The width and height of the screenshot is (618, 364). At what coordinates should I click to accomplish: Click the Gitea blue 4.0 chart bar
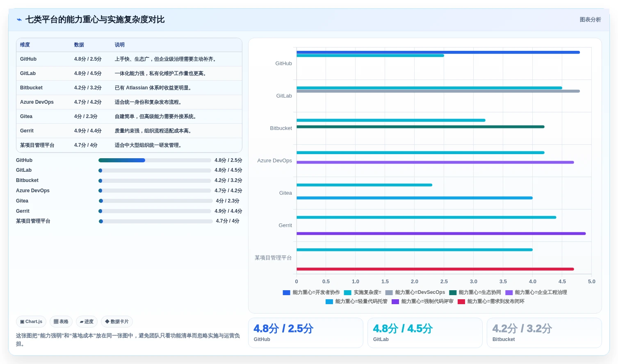click(x=415, y=198)
